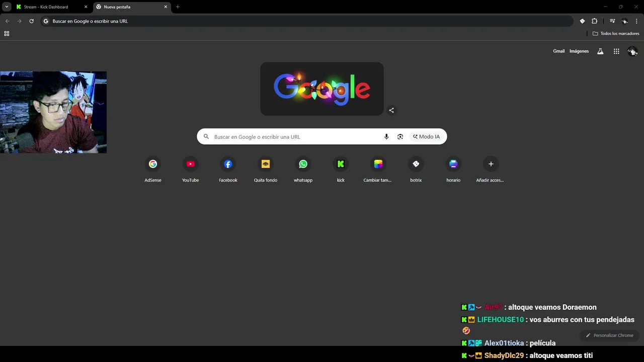Click the Google doodle logo
Image resolution: width=644 pixels, height=362 pixels.
322,89
